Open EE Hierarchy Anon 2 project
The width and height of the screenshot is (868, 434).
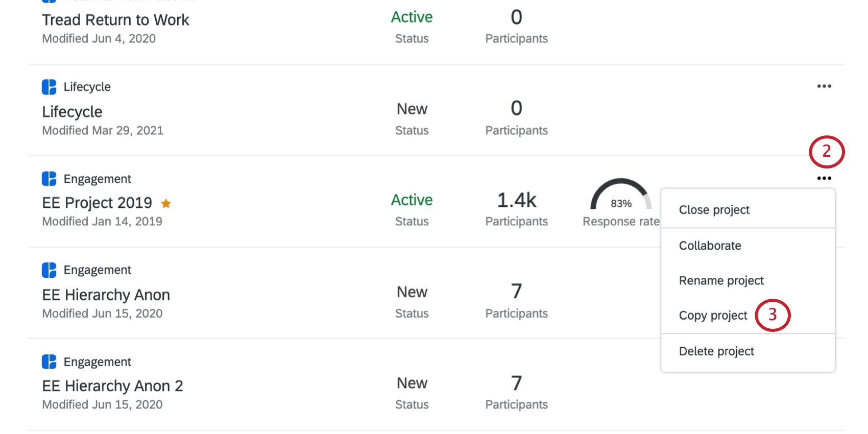pos(112,386)
